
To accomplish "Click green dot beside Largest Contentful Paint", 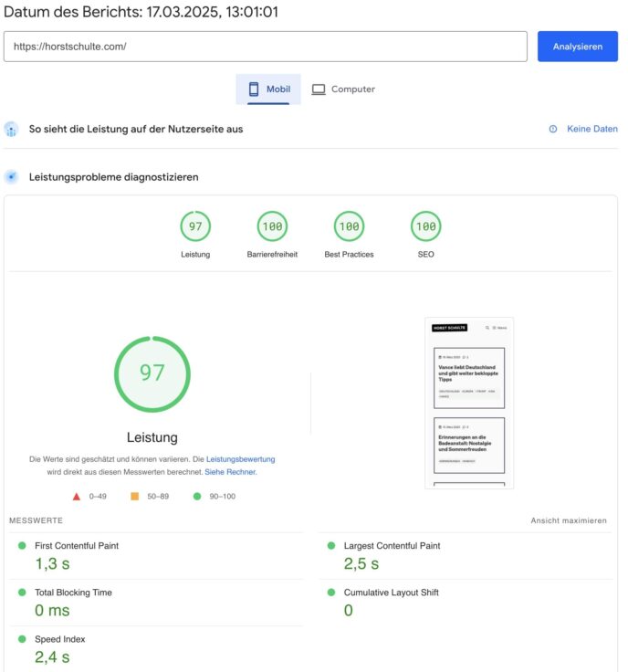I will (x=331, y=546).
